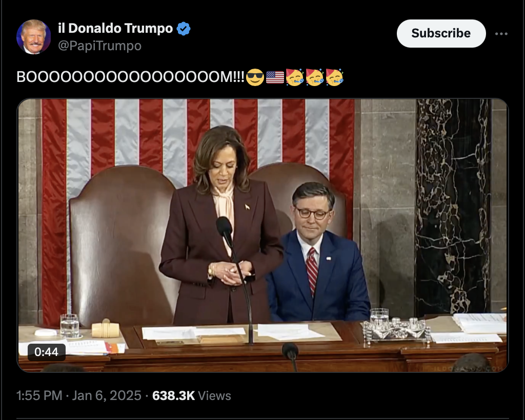
Task: Click the ILDONALDO.COM watermark in the video corner
Action: tap(469, 368)
